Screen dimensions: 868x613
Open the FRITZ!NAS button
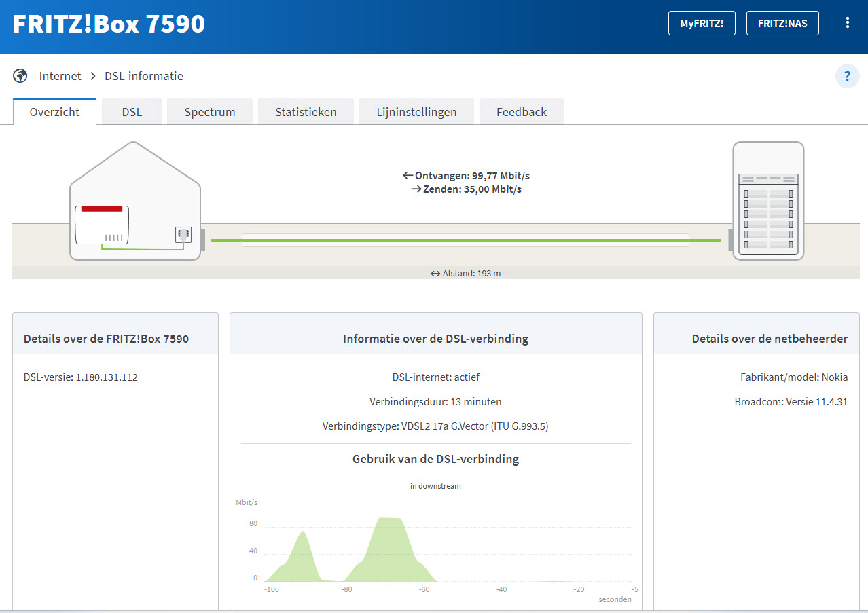pyautogui.click(x=782, y=23)
